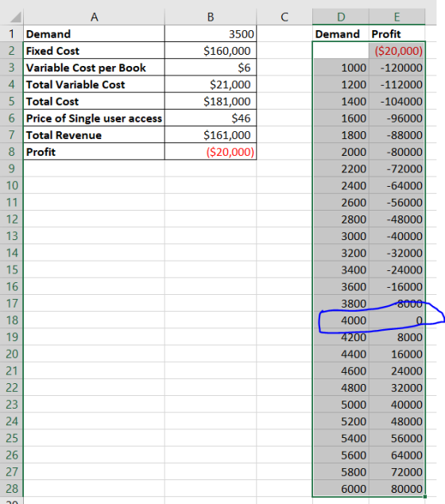Click the $181,000 total cost value

[x=211, y=101]
